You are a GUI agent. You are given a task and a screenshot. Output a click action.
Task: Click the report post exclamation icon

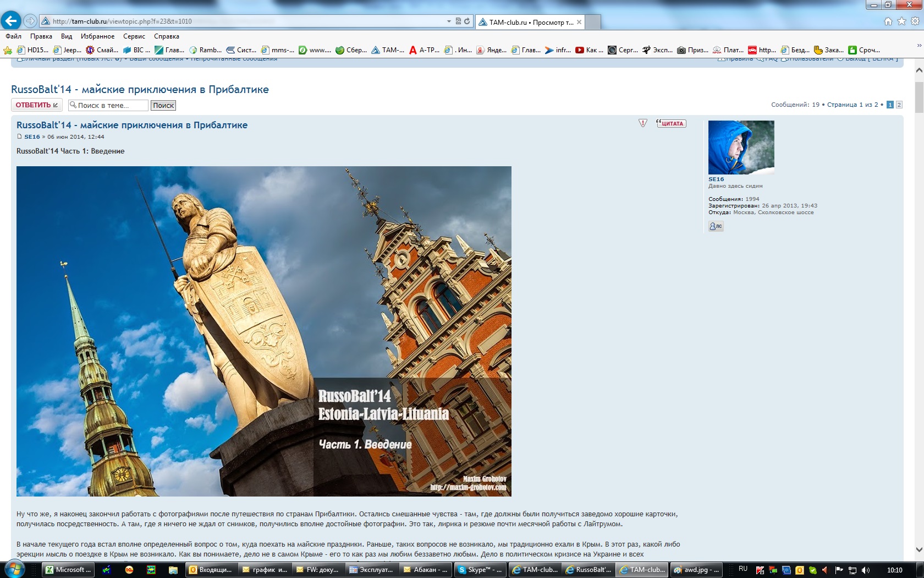(x=642, y=123)
